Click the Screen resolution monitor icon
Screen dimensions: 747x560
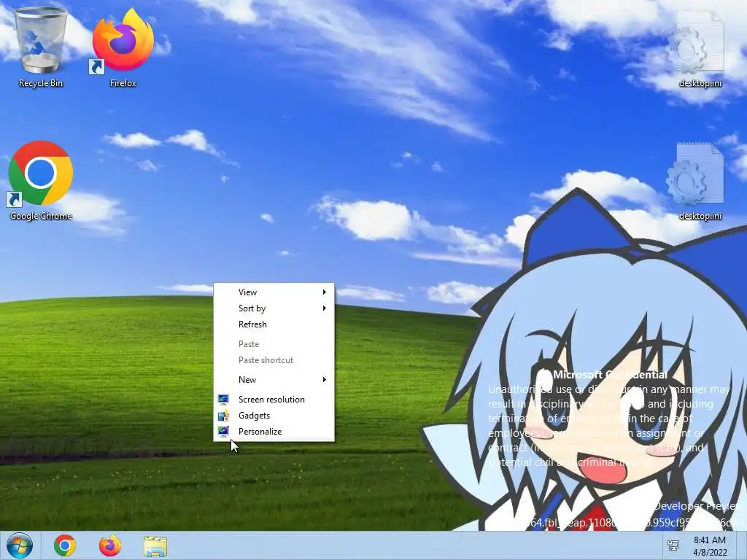pyautogui.click(x=223, y=399)
